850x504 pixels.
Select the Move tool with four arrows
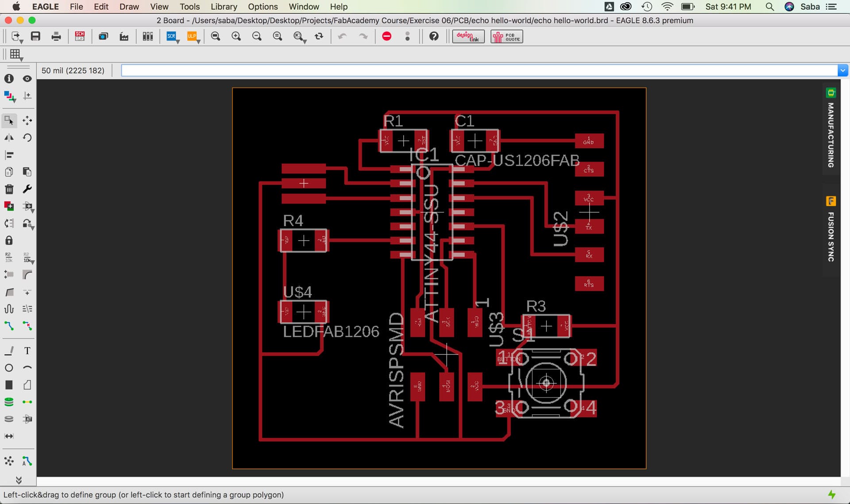(27, 120)
